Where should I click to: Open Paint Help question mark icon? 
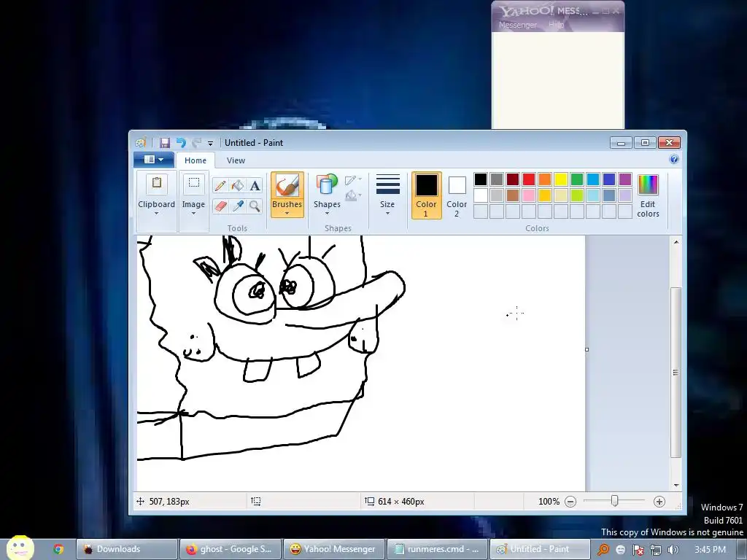[673, 160]
